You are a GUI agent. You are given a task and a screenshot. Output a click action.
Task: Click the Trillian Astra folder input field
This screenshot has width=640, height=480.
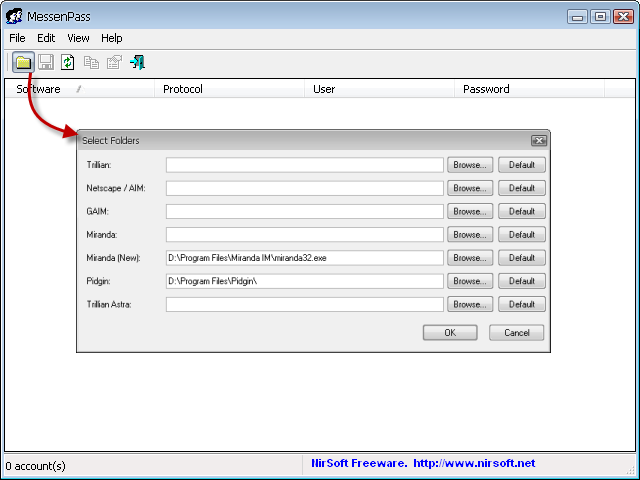point(304,304)
